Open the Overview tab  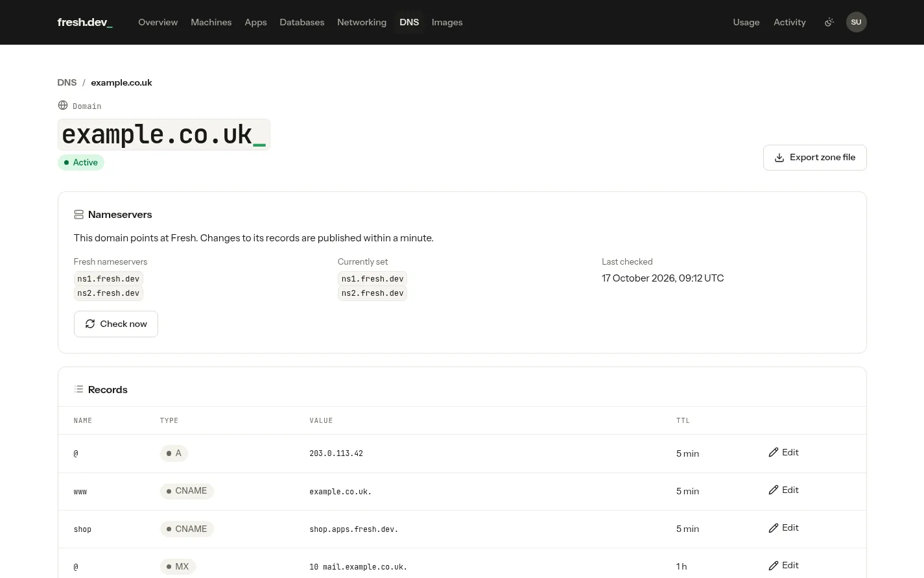[158, 22]
